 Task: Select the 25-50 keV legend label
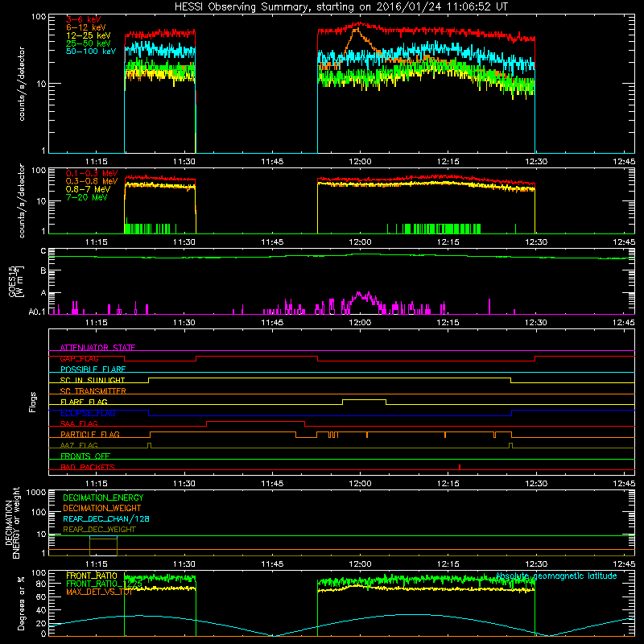coord(89,43)
